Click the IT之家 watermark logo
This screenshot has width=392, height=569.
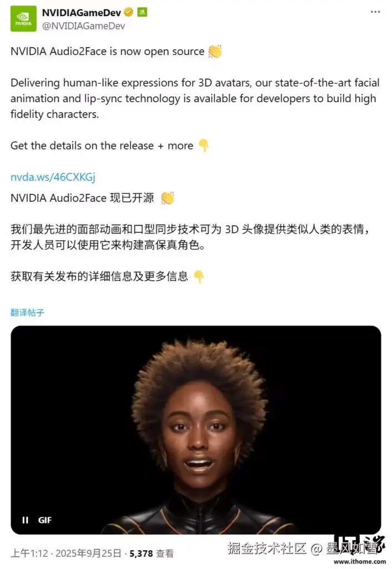tap(359, 545)
